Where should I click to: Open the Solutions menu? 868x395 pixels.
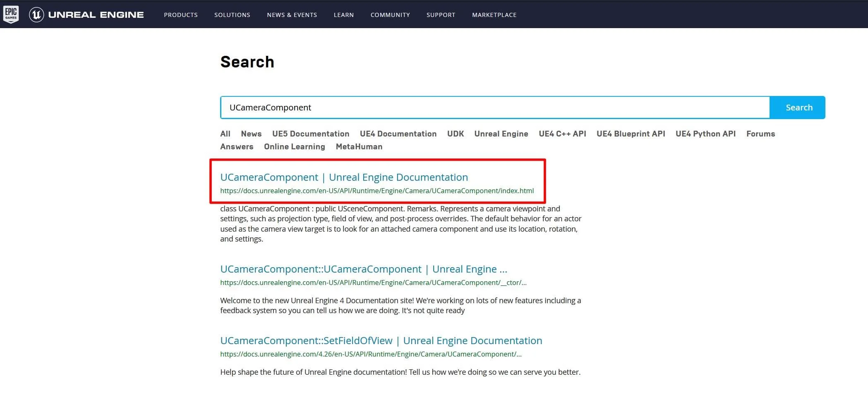tap(232, 15)
